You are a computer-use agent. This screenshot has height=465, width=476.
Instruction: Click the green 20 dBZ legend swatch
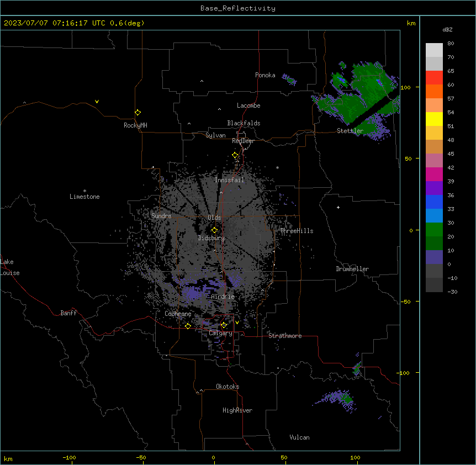tap(434, 230)
